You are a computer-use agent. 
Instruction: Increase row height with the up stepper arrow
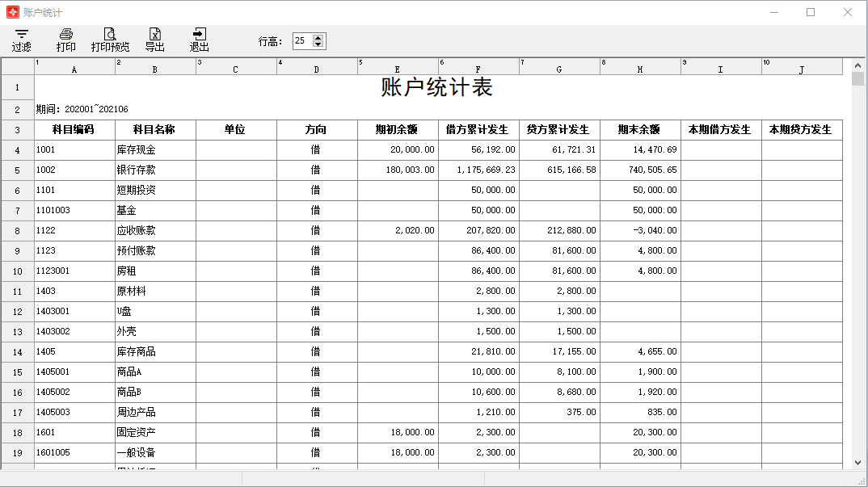[319, 36]
